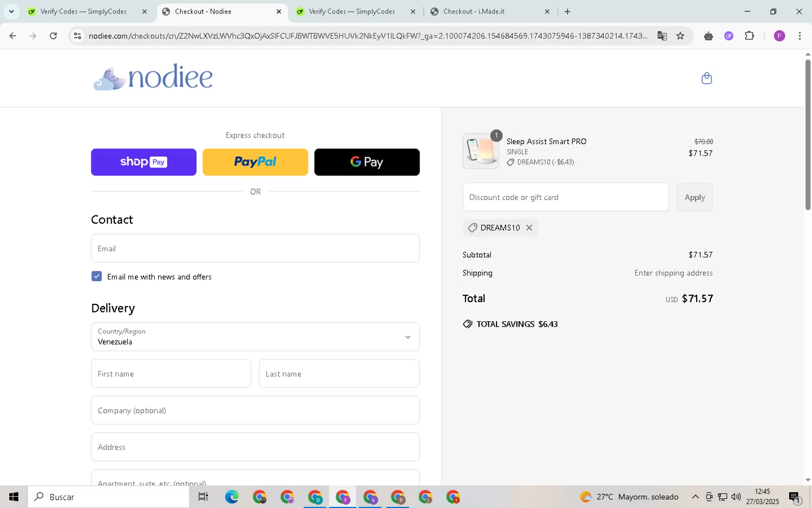
Task: Pay with PayPal button
Action: point(255,162)
